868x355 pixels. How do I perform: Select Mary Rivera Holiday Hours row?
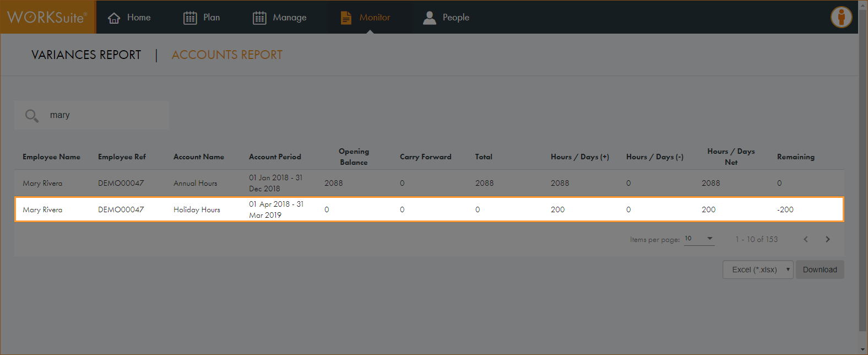pyautogui.click(x=428, y=209)
